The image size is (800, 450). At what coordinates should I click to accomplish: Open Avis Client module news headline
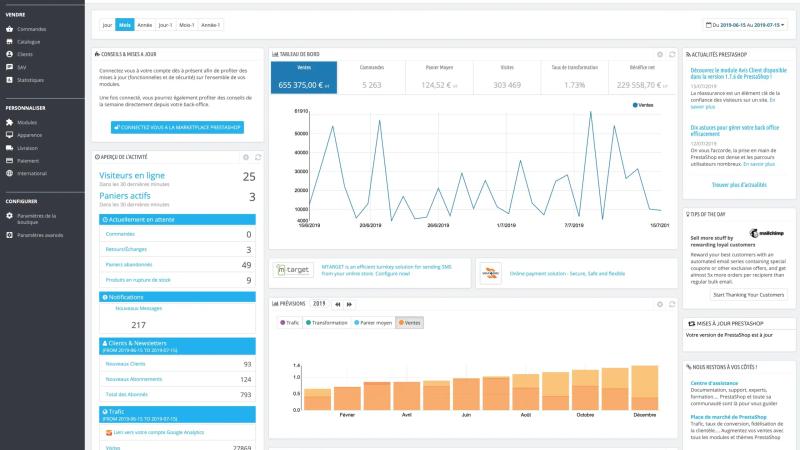pyautogui.click(x=738, y=73)
